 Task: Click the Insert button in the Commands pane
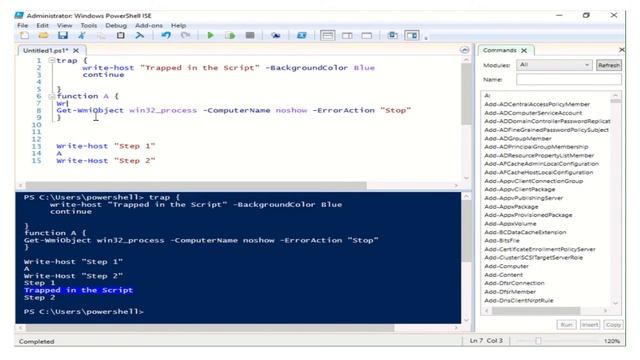590,325
